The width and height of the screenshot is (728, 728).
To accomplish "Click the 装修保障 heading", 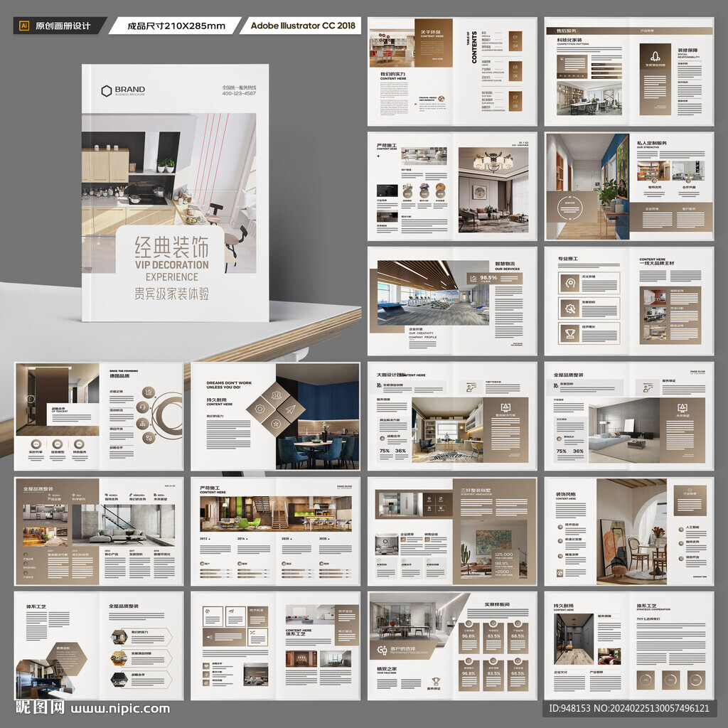I will (x=687, y=50).
